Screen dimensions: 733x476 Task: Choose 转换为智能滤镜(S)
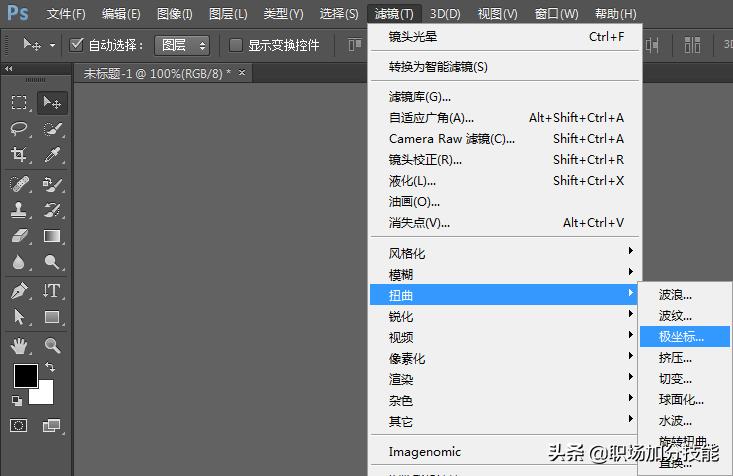tap(506, 66)
